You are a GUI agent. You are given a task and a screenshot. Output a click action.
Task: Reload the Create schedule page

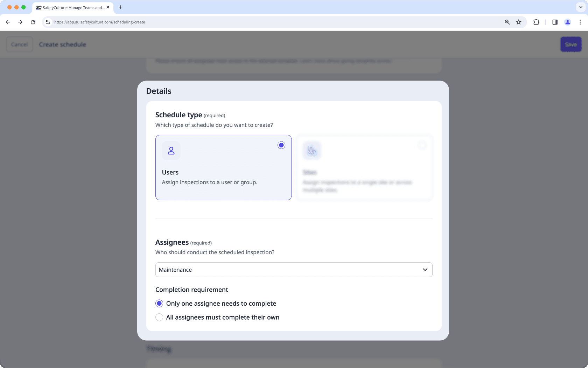(33, 22)
